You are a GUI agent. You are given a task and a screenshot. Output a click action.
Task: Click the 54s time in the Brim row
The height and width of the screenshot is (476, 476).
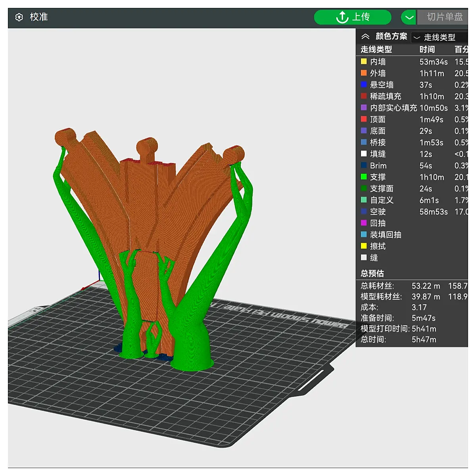[x=426, y=165]
